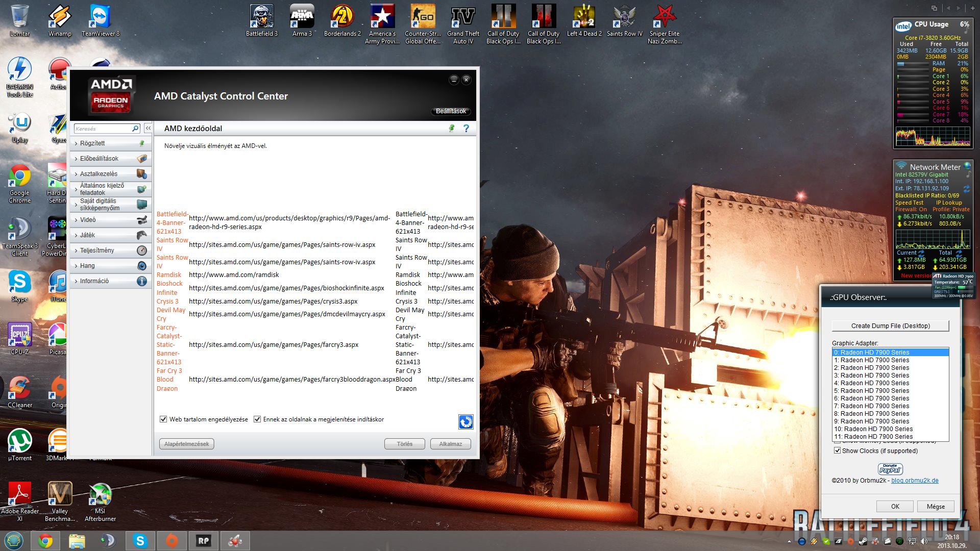Select adapter 0: Radeon HD 7900 Series
980x551 pixels.
coord(890,353)
